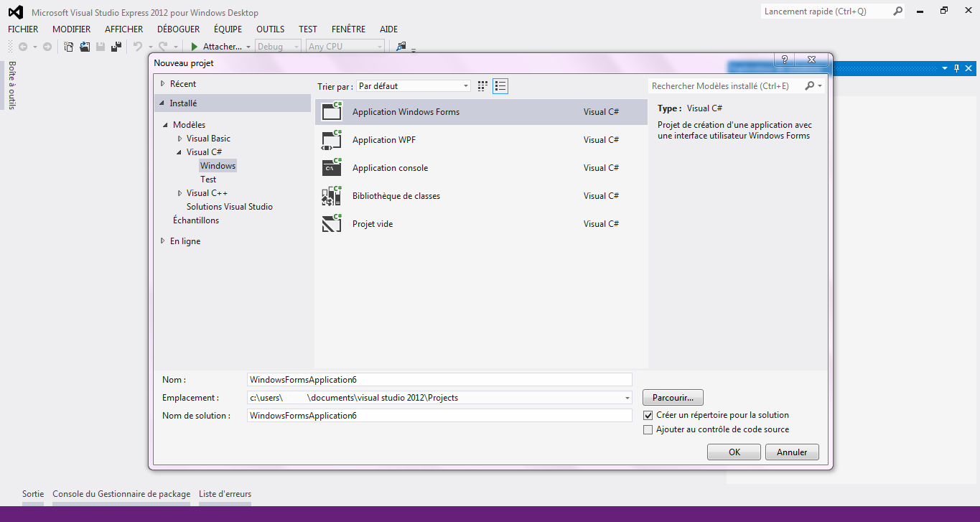Check Ajouter au contrôle de code source
The width and height of the screenshot is (980, 522).
(x=648, y=430)
